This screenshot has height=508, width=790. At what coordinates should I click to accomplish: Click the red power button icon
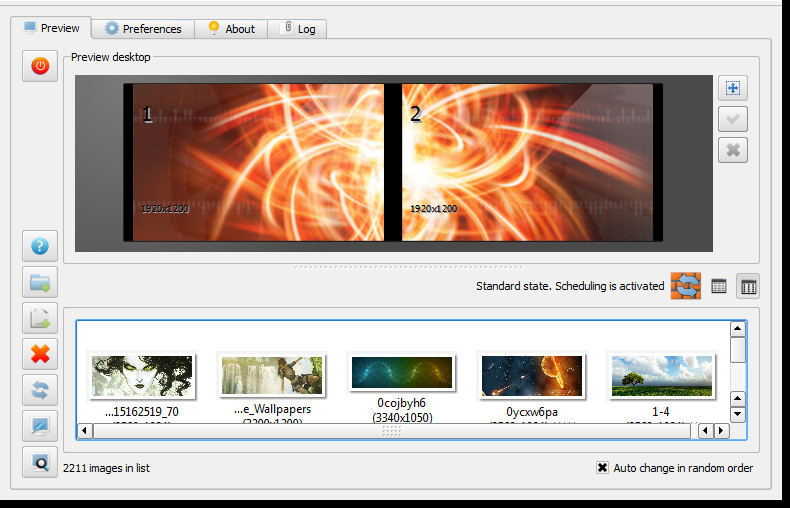(x=40, y=66)
